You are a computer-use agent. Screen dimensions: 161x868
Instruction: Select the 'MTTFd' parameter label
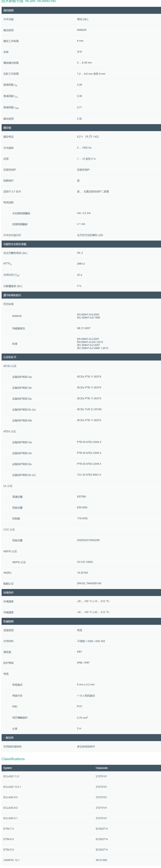(x=7, y=264)
